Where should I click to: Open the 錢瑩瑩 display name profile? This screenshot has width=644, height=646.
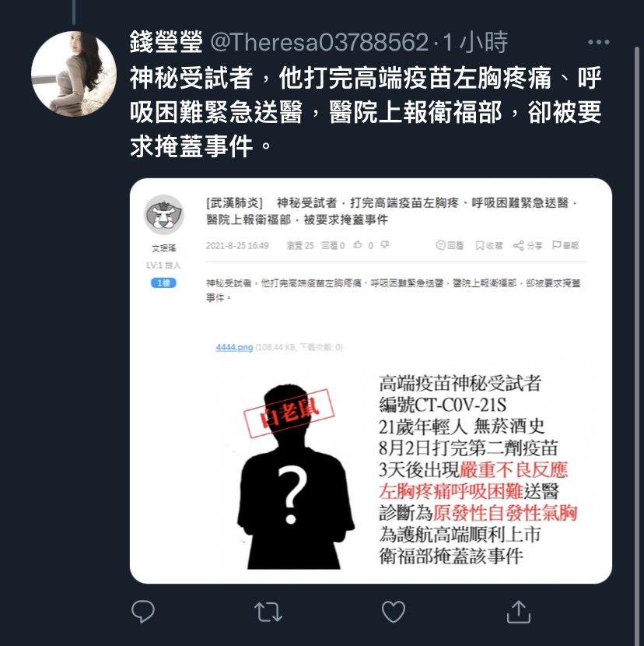coord(166,42)
